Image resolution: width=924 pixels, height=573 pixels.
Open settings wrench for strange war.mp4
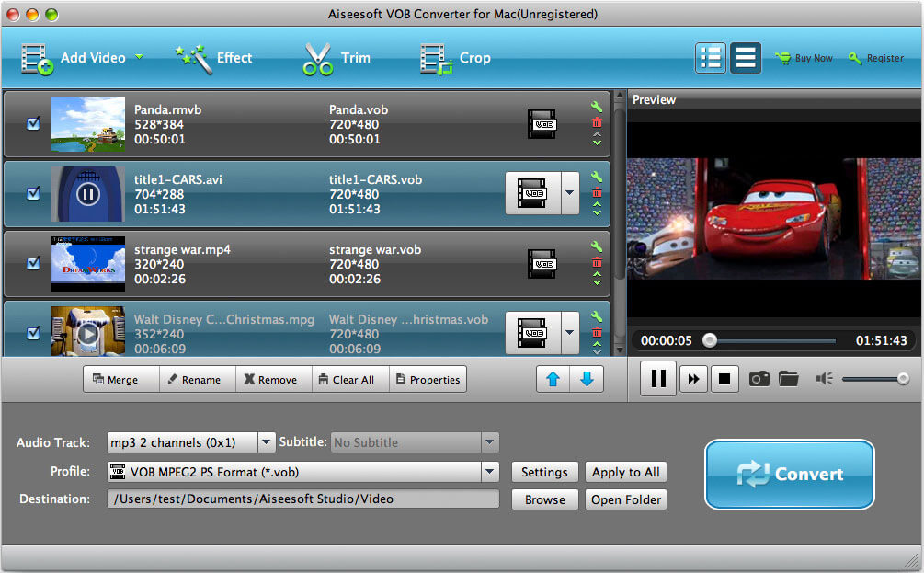click(x=597, y=246)
